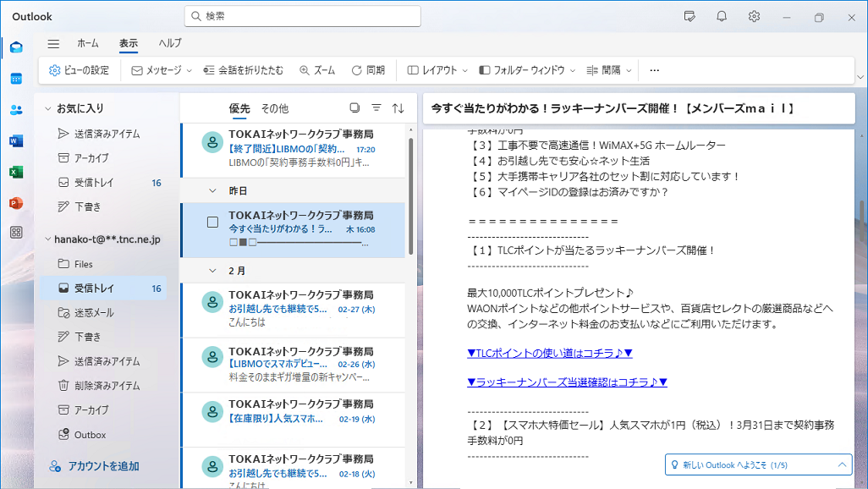Screen dimensions: 868x489
Task: Launch PowerPoint from the app sidebar
Action: click(x=16, y=203)
